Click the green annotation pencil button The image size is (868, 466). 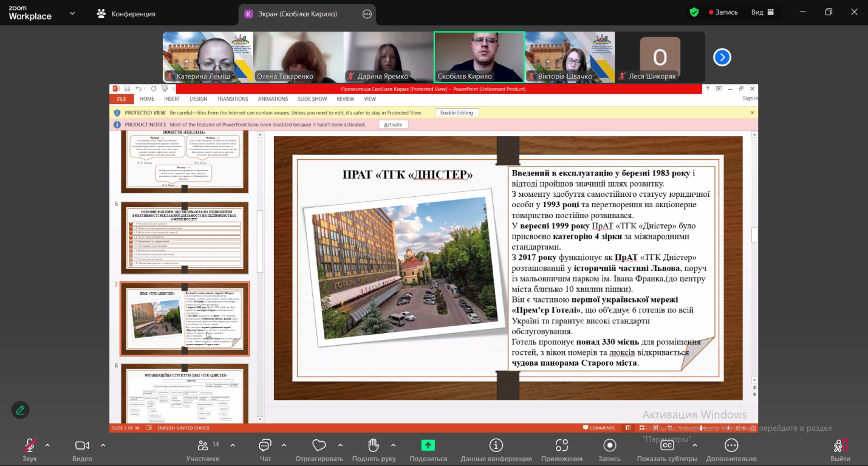pyautogui.click(x=21, y=409)
